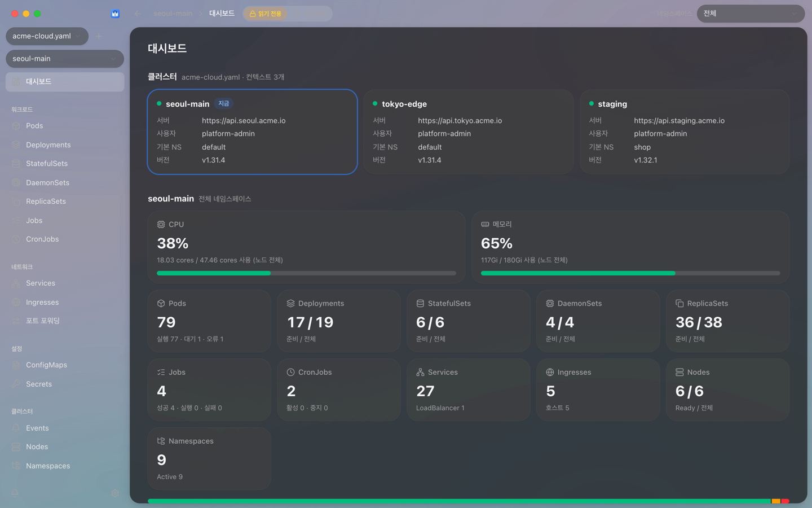812x508 pixels.
Task: Open the 전체 namespace dropdown
Action: [x=751, y=14]
